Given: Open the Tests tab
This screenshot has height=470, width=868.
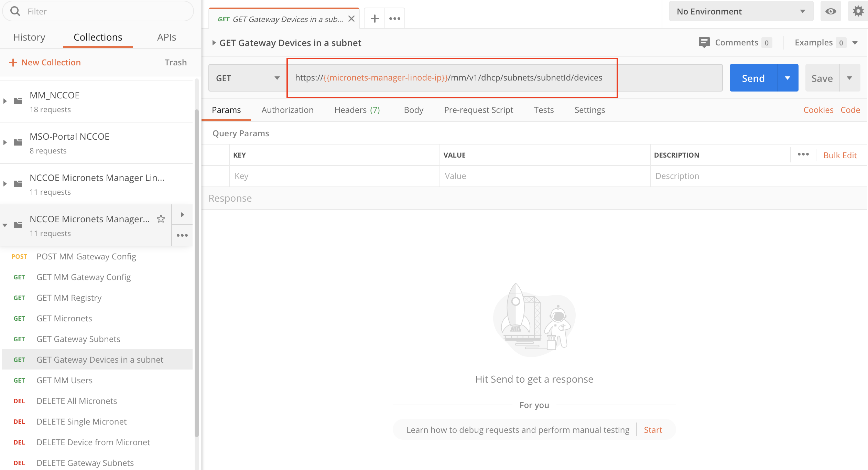Looking at the screenshot, I should (544, 110).
